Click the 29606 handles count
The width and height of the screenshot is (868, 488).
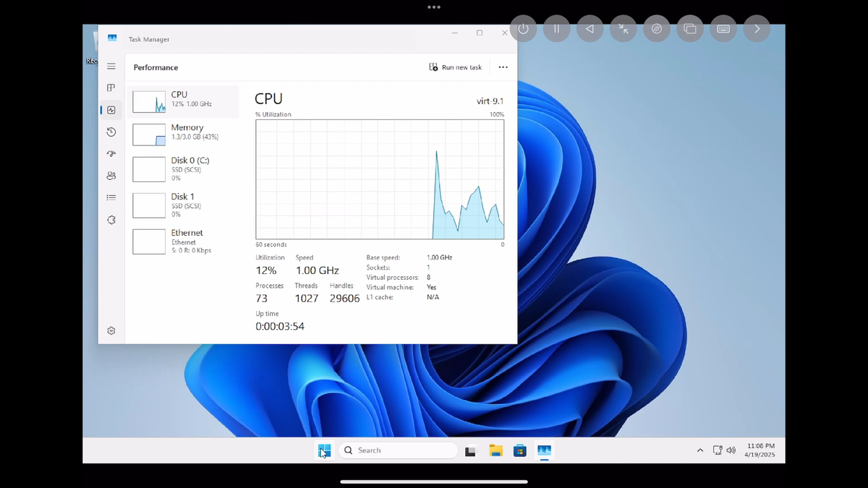pos(344,299)
